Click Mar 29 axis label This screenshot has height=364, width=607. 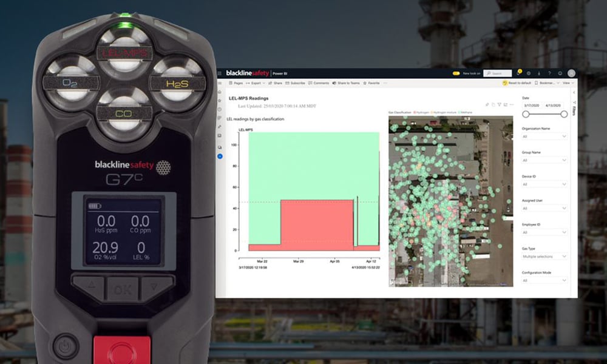pyautogui.click(x=299, y=261)
